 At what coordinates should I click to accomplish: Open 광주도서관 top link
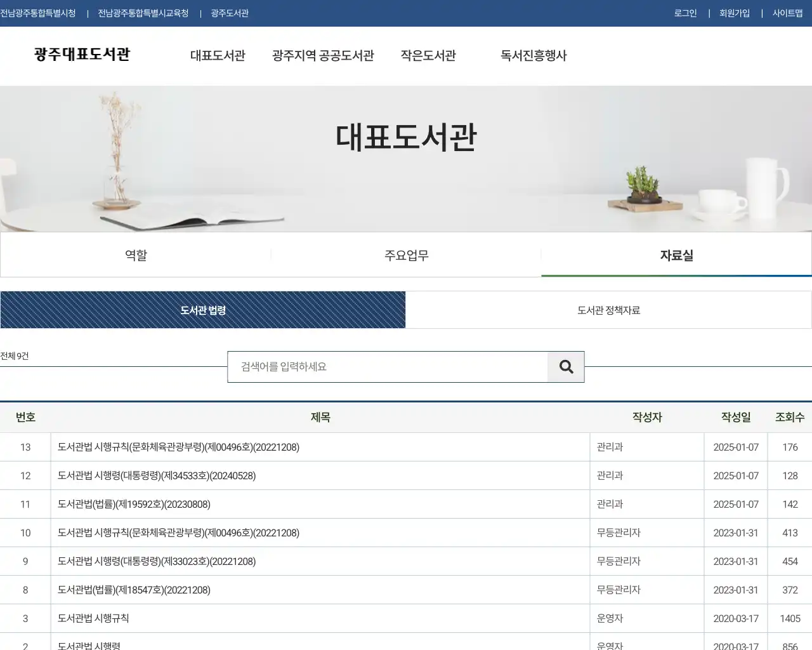coord(230,13)
